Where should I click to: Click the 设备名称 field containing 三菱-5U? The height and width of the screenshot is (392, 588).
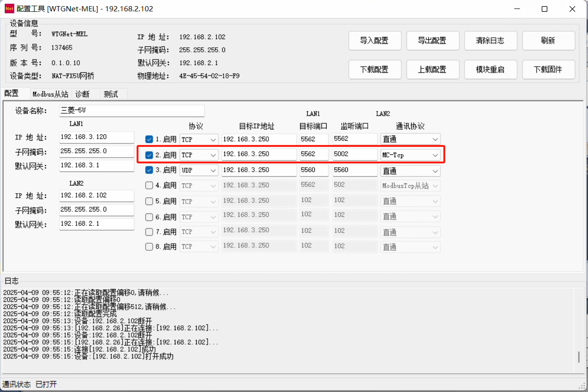click(x=132, y=111)
